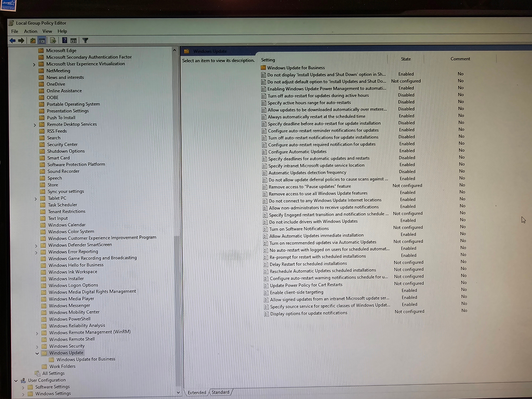Viewport: 532px width, 399px height.
Task: Expand Windows Defender SmartScreen node
Action: (x=36, y=246)
